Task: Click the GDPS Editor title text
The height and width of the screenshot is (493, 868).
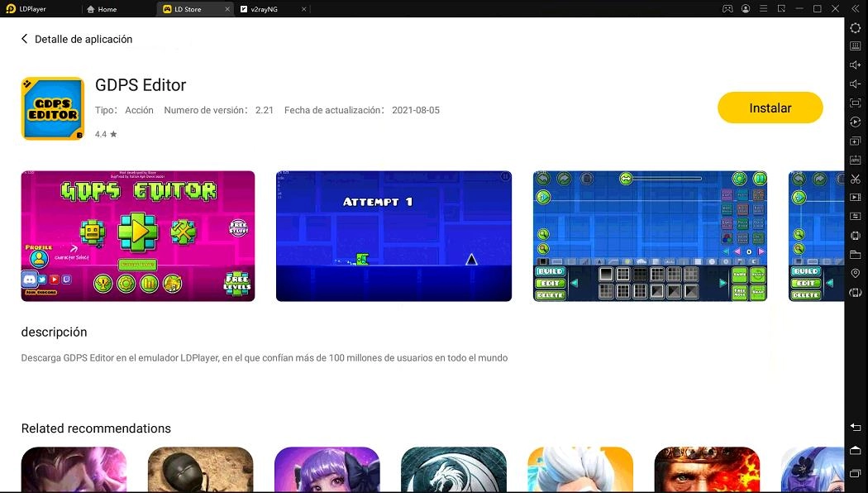Action: pyautogui.click(x=141, y=84)
